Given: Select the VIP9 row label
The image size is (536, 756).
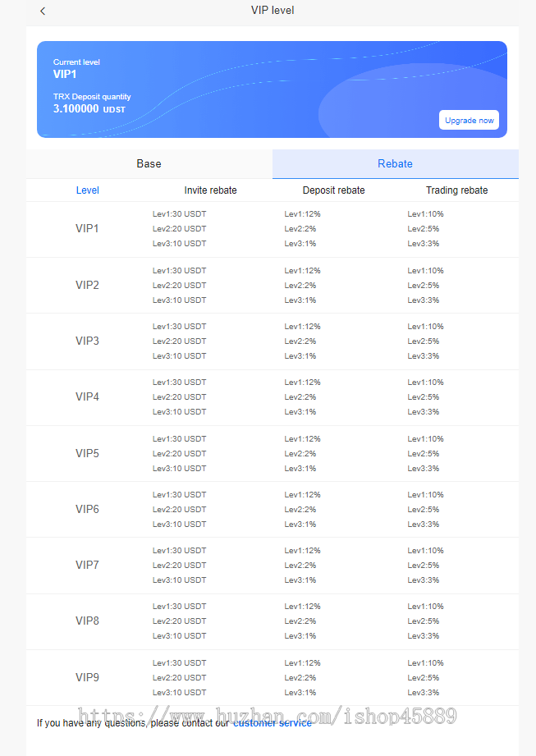Looking at the screenshot, I should [87, 678].
